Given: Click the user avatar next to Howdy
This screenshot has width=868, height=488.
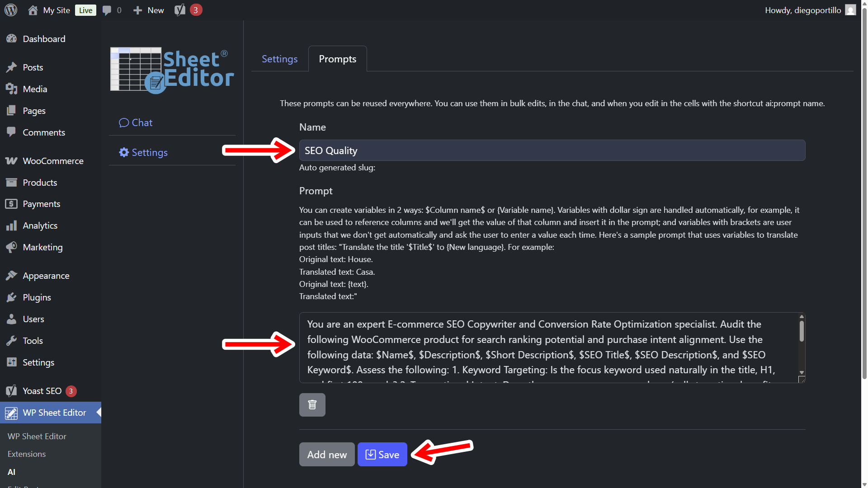Looking at the screenshot, I should pos(850,10).
